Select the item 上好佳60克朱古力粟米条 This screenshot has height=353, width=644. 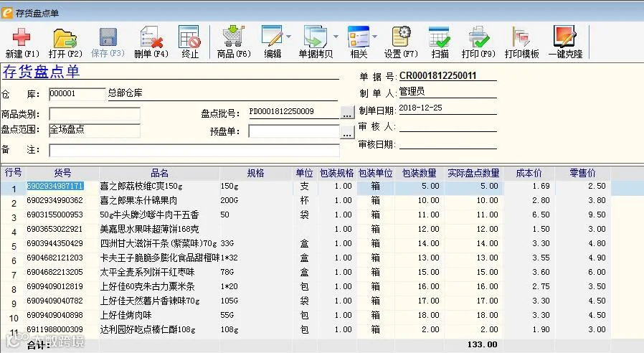click(x=148, y=286)
